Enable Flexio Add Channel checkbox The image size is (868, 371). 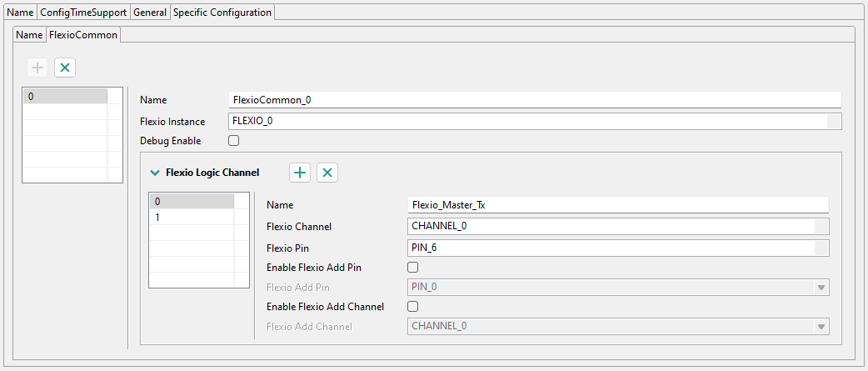[412, 307]
